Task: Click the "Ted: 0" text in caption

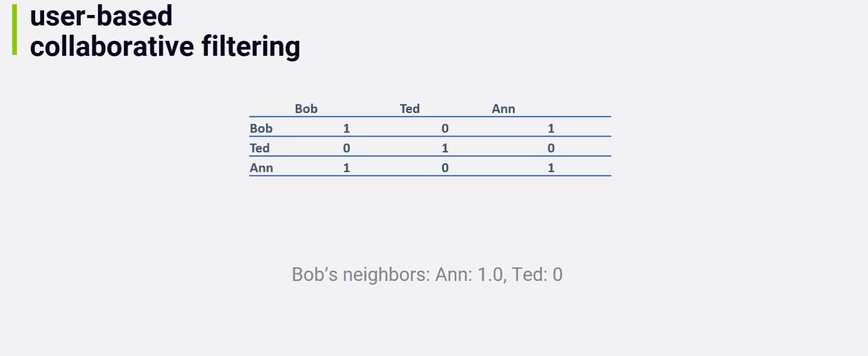Action: (537, 274)
